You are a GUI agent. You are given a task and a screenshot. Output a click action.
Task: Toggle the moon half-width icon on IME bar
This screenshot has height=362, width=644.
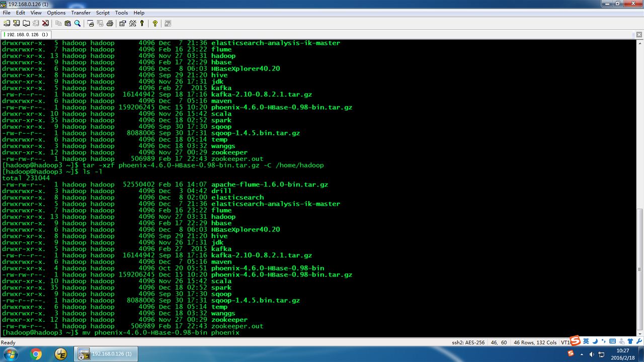594,341
